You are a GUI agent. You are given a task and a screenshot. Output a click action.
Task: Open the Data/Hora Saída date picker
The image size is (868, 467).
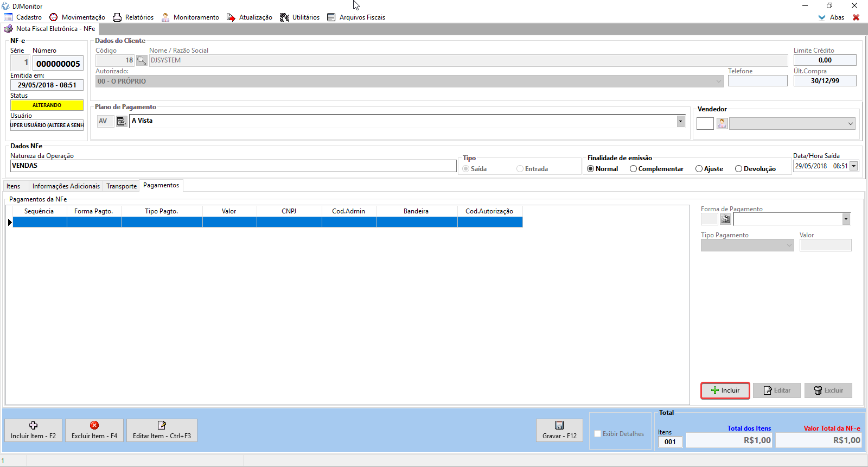coord(854,166)
